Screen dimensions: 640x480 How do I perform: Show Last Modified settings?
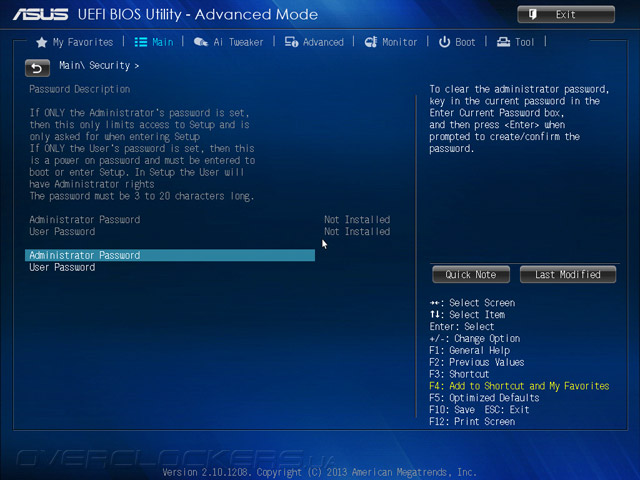pyautogui.click(x=568, y=275)
